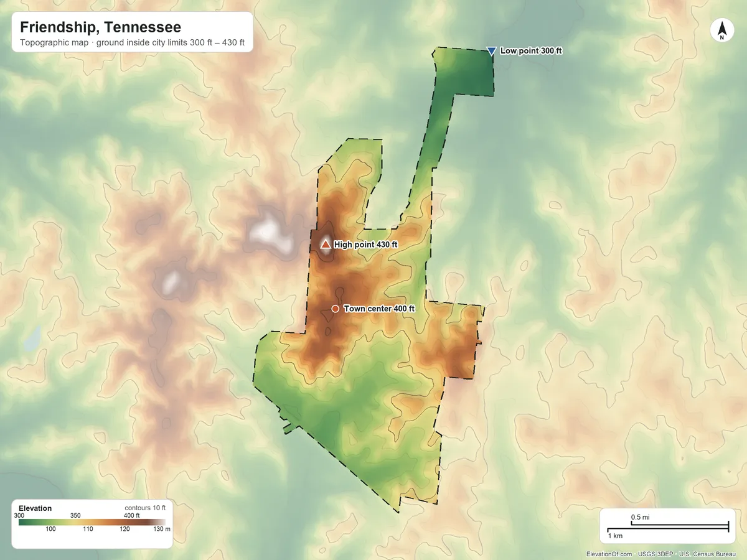Click the '350' legend tick label

75,515
